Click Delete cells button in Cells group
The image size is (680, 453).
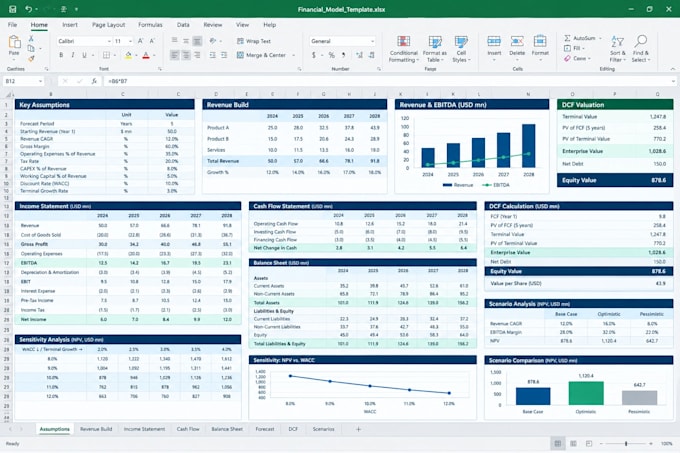pos(517,48)
